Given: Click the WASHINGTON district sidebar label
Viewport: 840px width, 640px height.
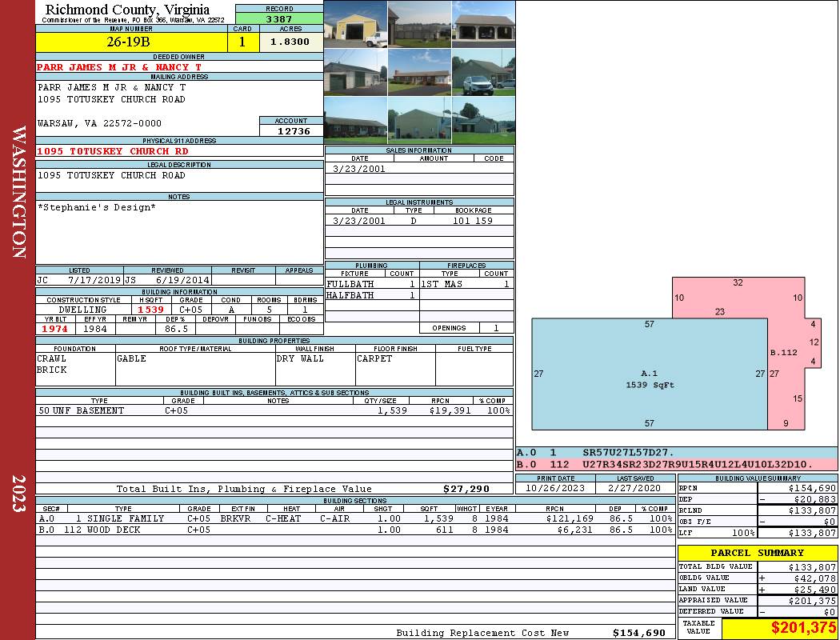Looking at the screenshot, I should (x=18, y=192).
